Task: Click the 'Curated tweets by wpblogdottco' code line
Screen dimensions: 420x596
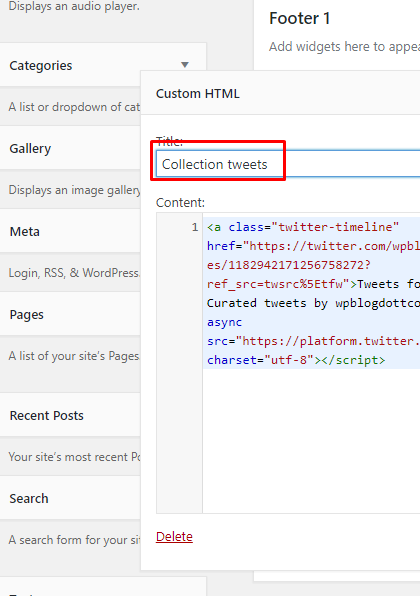Action: pyautogui.click(x=313, y=303)
